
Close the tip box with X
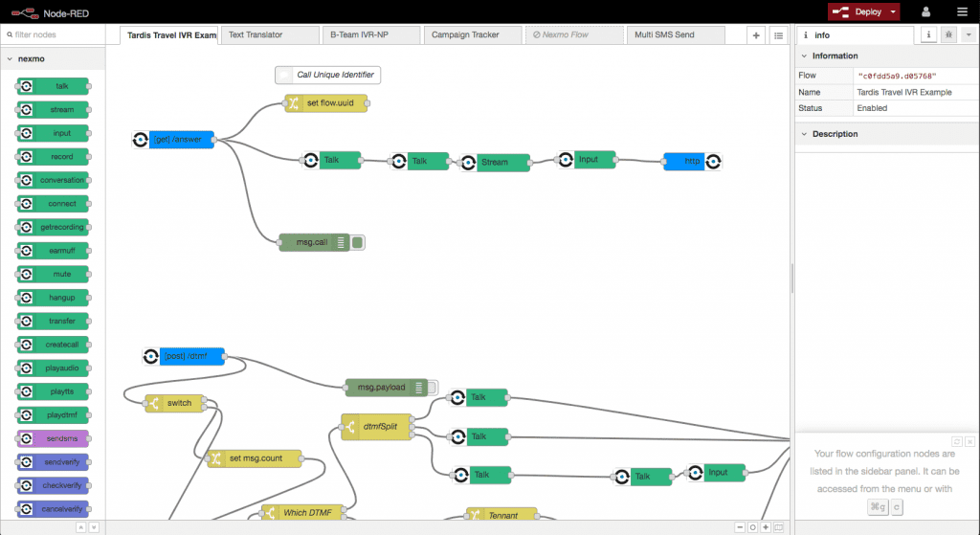click(969, 440)
